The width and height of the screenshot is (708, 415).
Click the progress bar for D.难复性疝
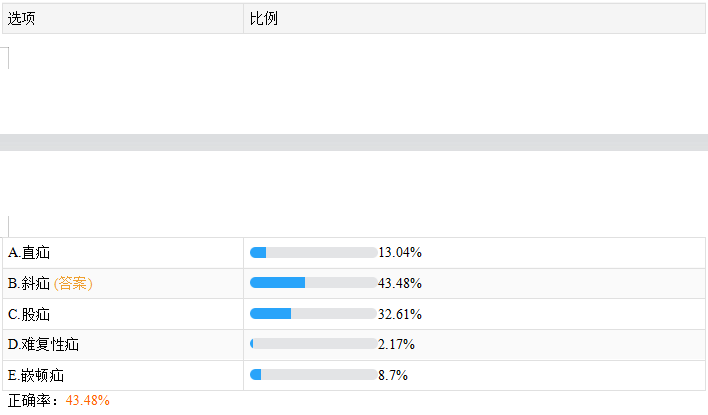[313, 344]
